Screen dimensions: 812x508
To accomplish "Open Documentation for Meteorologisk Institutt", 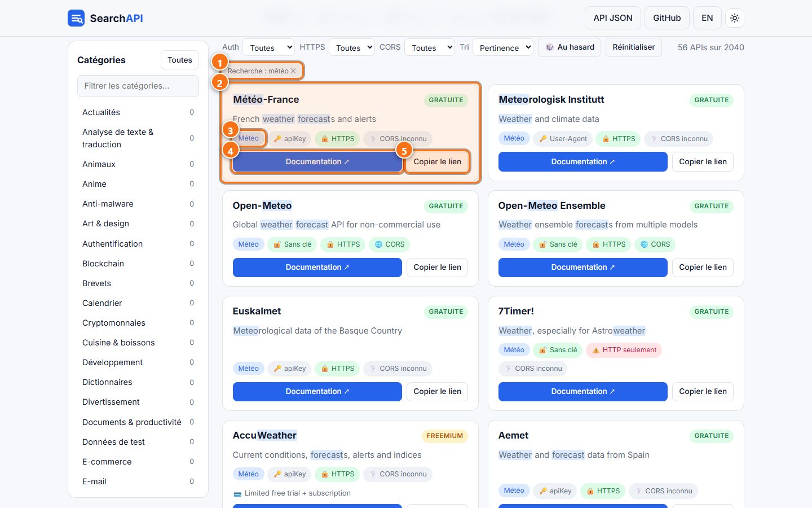I will pyautogui.click(x=583, y=161).
